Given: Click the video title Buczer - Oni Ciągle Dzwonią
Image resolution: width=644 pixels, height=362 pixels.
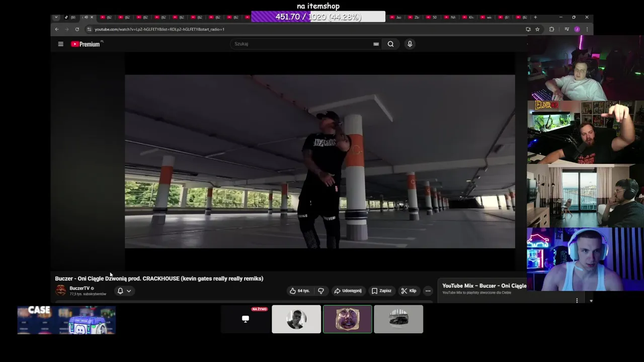Looking at the screenshot, I should coord(159,279).
